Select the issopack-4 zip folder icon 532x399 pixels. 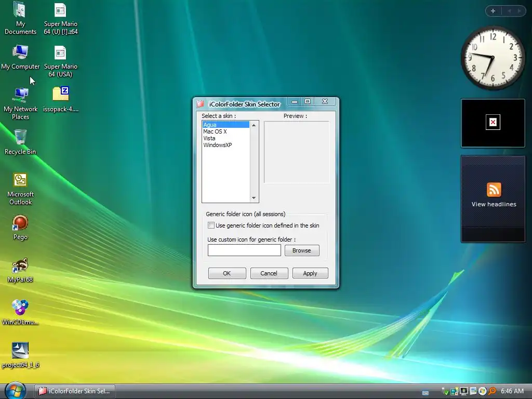[x=60, y=99]
